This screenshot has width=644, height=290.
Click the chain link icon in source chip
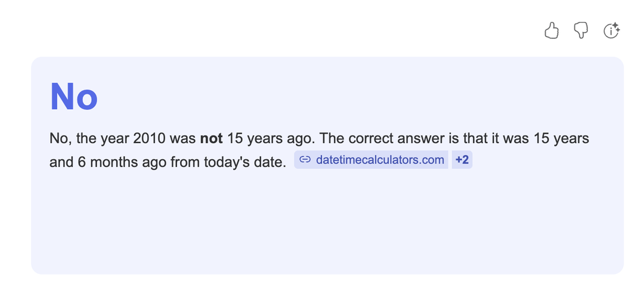[305, 160]
